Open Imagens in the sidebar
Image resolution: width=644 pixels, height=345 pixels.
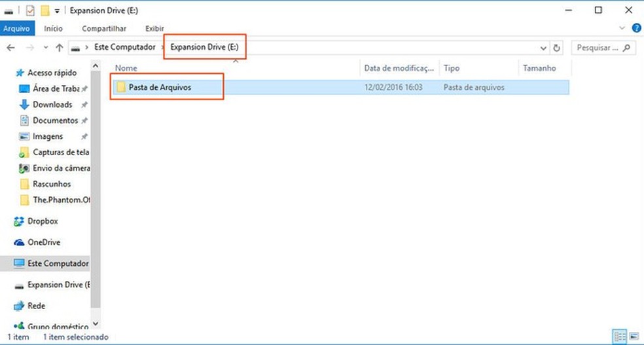point(48,136)
